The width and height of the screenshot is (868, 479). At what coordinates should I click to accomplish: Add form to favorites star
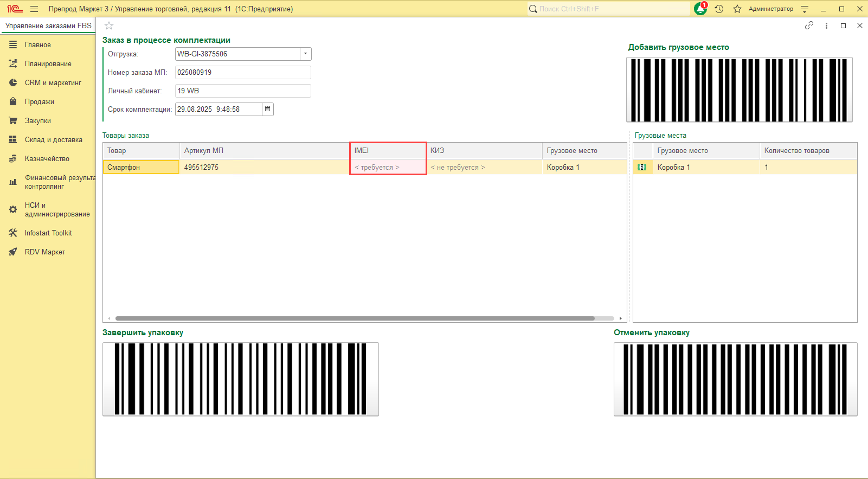(x=109, y=25)
